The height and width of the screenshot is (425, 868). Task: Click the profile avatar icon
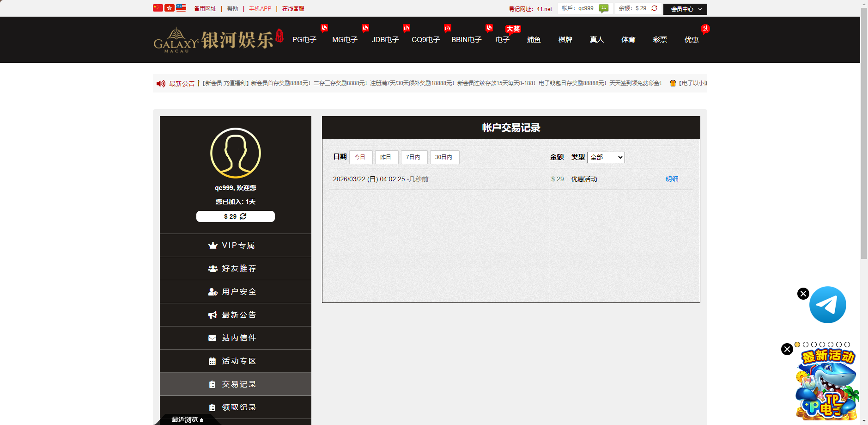coord(236,153)
